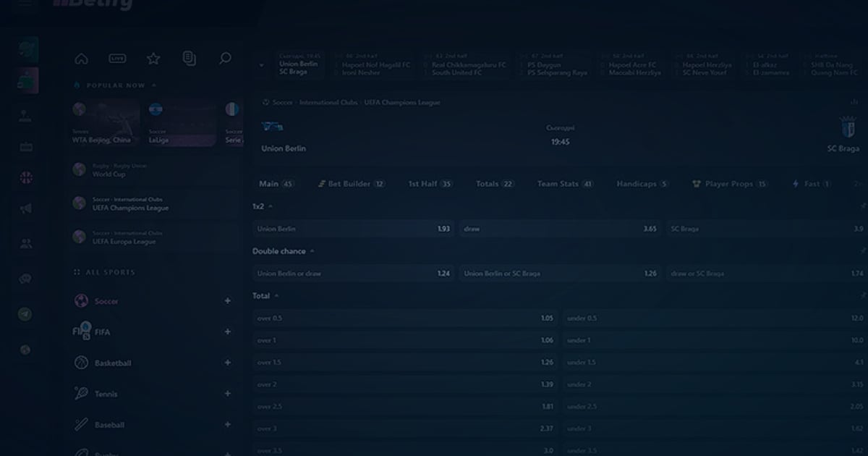The height and width of the screenshot is (456, 868).
Task: Click the Home icon in sports navigation
Action: (x=81, y=59)
